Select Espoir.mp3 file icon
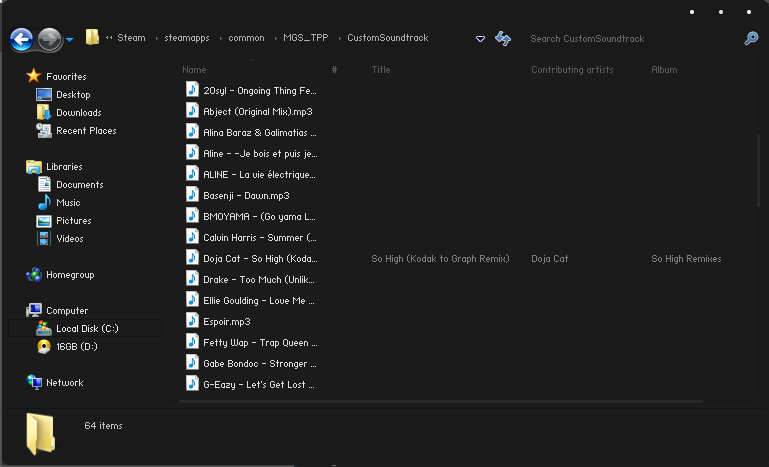Image resolution: width=769 pixels, height=467 pixels. 192,321
